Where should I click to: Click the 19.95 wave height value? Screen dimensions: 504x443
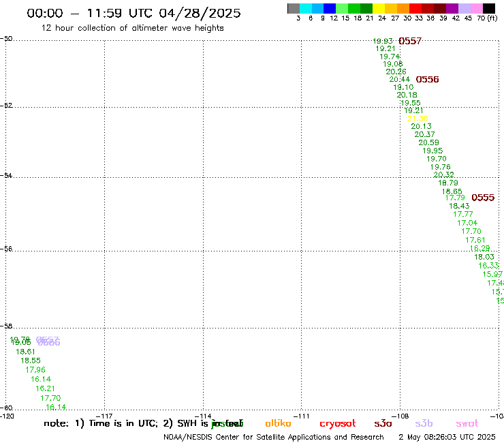click(x=432, y=151)
